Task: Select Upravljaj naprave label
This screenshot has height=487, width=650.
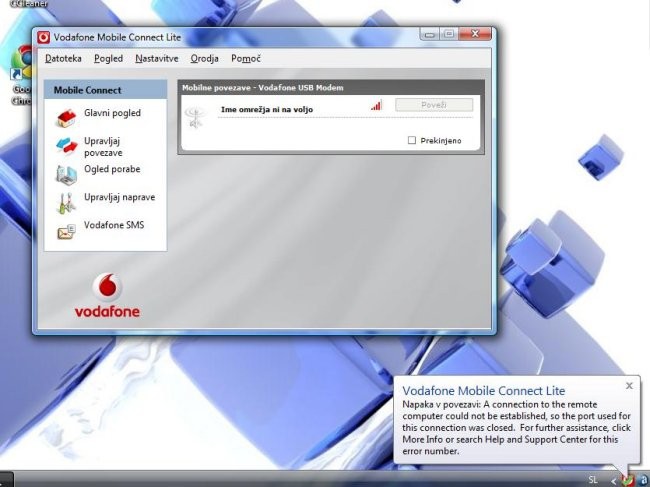Action: [x=119, y=197]
